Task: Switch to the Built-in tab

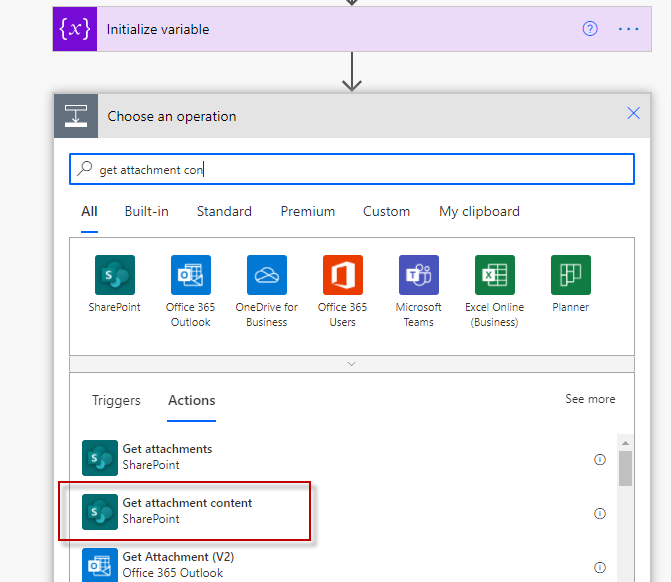Action: pos(146,211)
